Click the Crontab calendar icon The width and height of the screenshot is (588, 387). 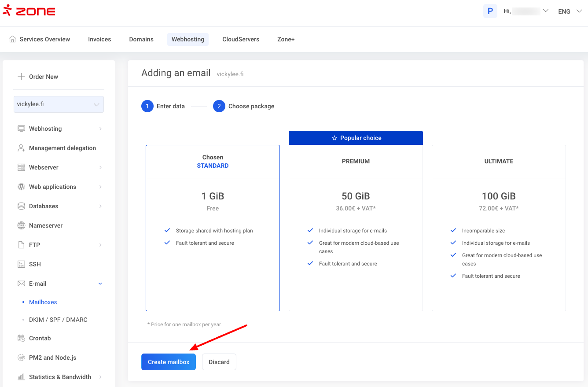click(x=21, y=338)
